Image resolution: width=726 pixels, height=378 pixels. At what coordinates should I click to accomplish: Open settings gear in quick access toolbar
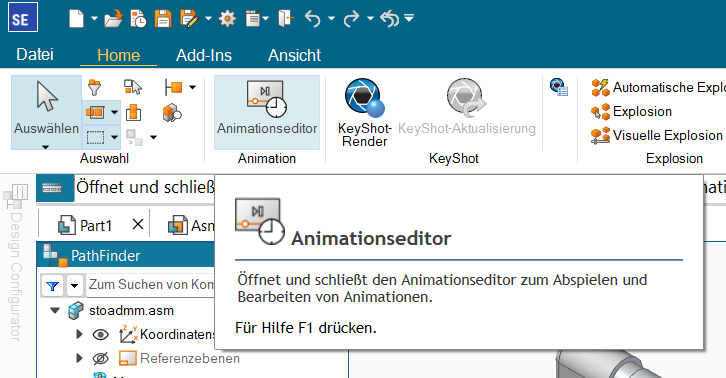[227, 19]
